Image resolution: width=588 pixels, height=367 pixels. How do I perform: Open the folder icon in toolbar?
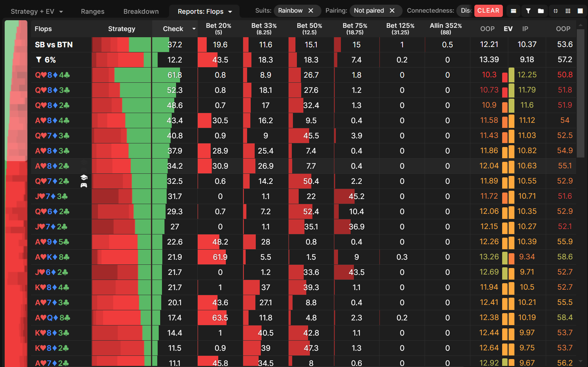[541, 11]
